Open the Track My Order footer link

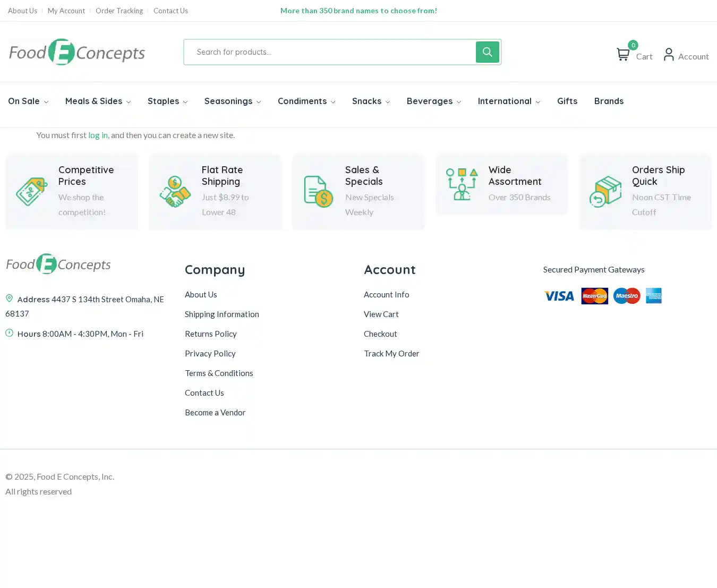click(x=391, y=354)
